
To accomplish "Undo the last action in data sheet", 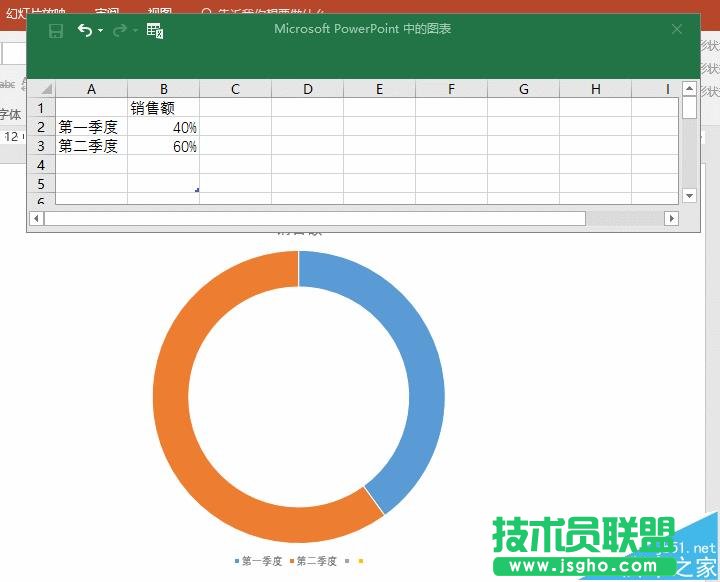I will point(84,30).
